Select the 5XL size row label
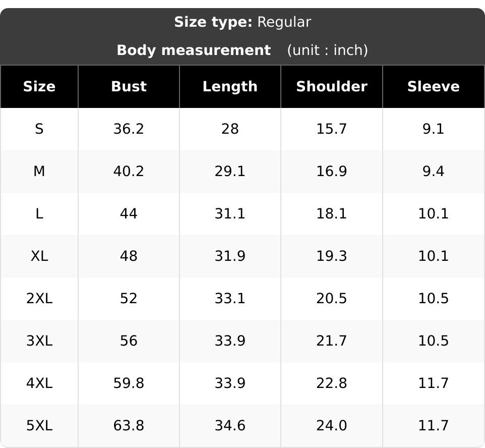 point(39,426)
